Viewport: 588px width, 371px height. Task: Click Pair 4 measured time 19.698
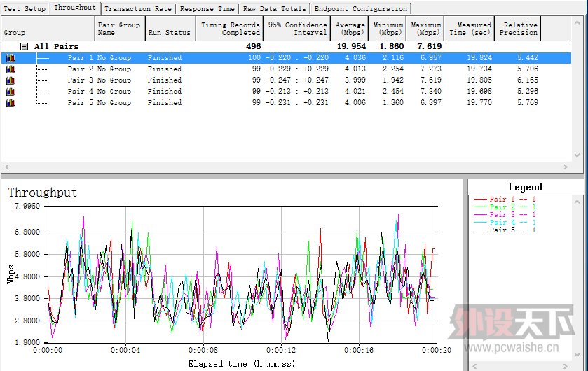point(479,91)
